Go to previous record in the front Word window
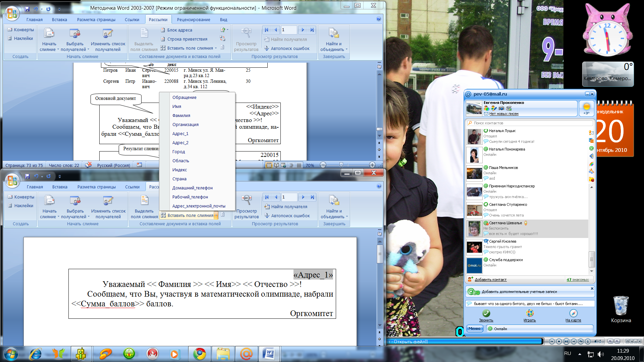 276,197
